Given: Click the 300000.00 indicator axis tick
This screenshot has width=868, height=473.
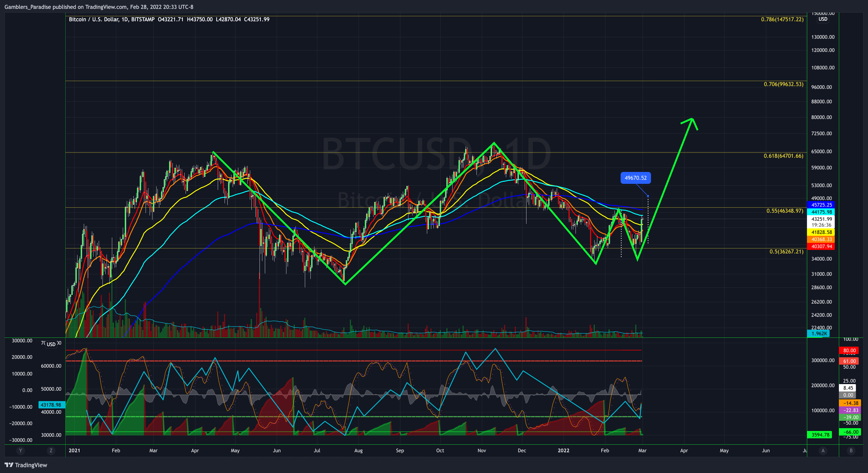Looking at the screenshot, I should coord(823,361).
